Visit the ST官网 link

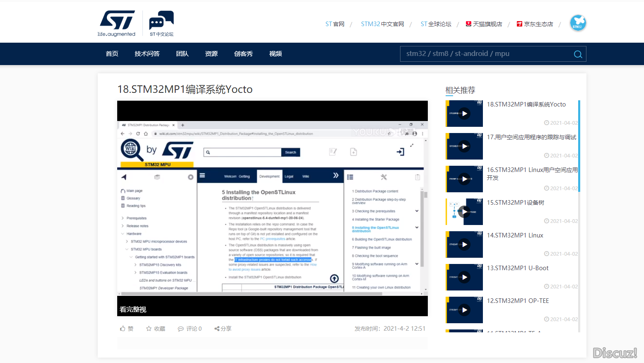click(335, 24)
